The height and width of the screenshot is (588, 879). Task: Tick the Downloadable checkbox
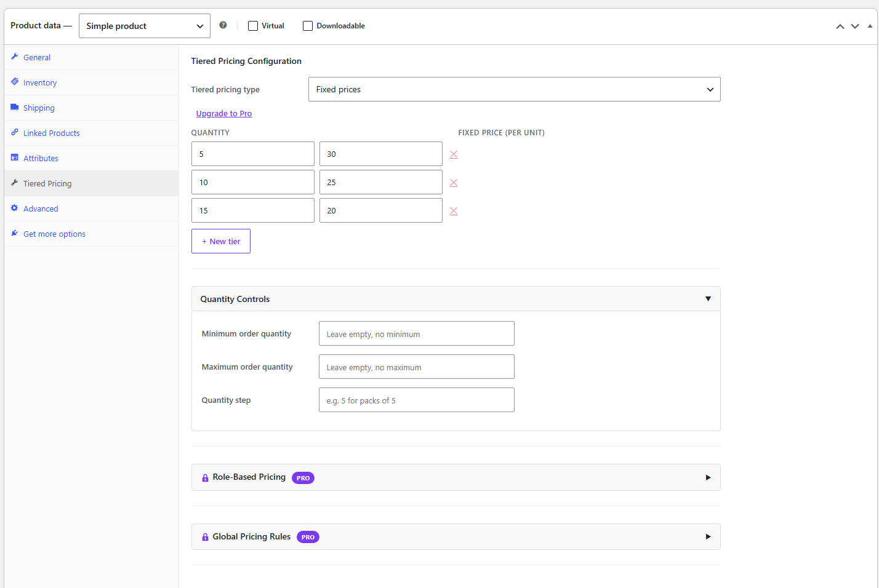point(308,26)
